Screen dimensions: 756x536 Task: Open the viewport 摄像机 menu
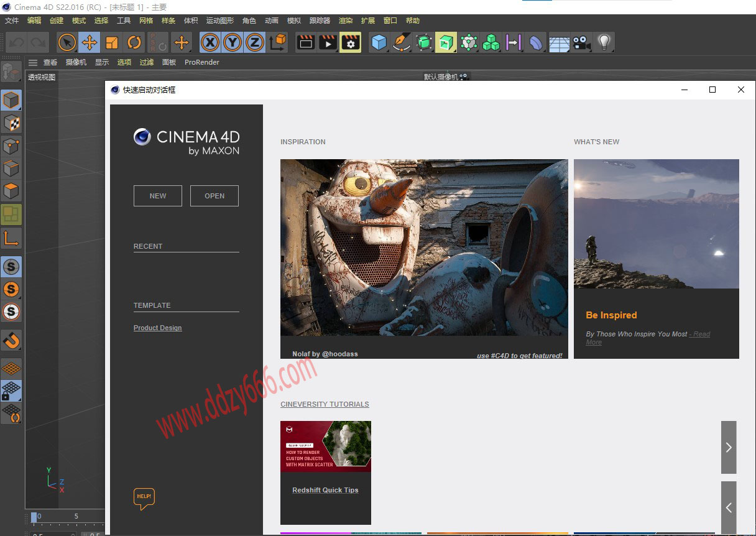click(76, 62)
